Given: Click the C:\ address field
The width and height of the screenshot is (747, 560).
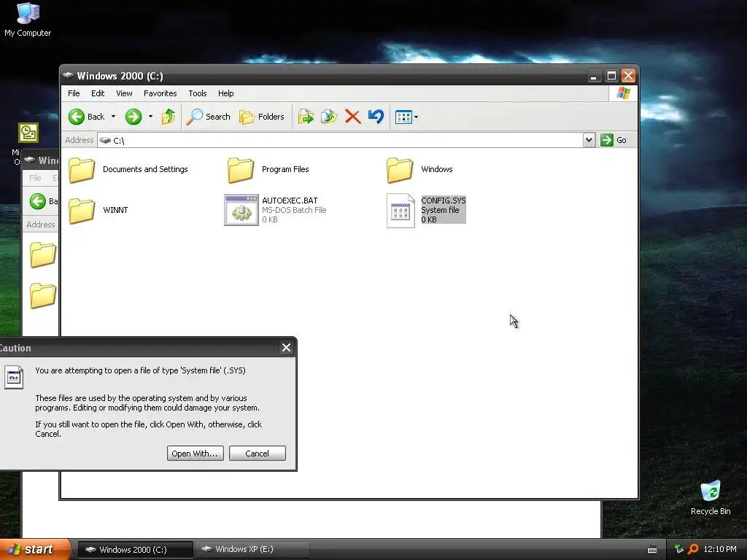Looking at the screenshot, I should coord(340,140).
